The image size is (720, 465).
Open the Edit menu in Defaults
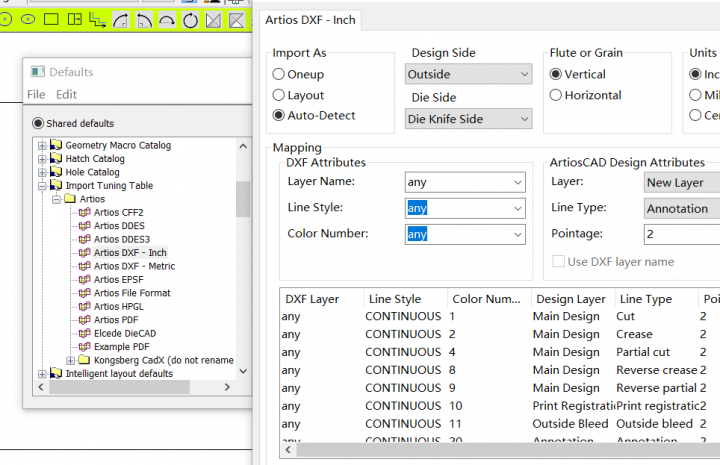coord(66,95)
